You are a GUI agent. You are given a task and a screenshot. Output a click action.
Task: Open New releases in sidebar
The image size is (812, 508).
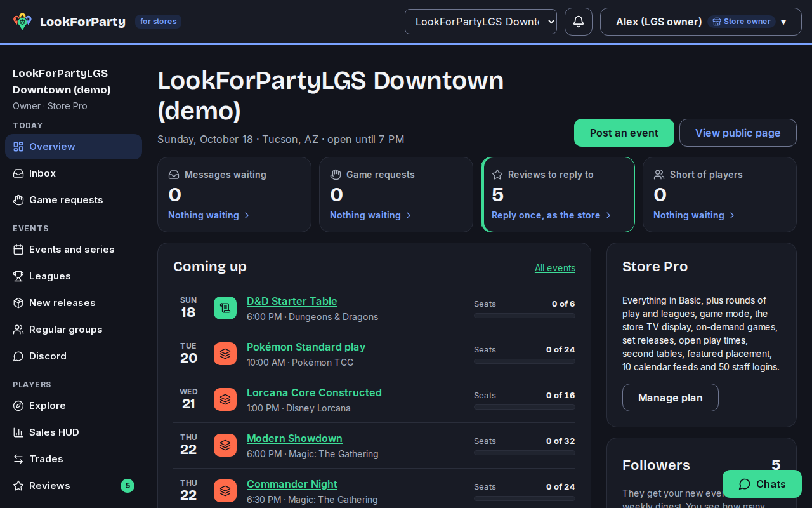pos(74,303)
